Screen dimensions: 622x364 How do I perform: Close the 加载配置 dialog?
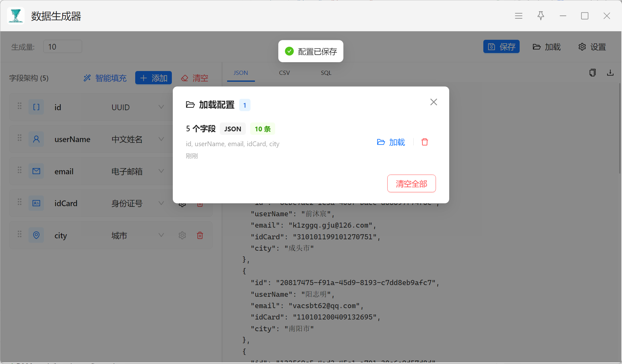(433, 102)
